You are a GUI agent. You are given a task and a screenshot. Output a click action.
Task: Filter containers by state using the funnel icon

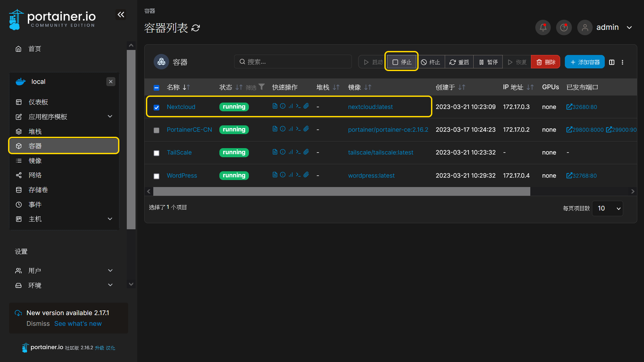(x=262, y=87)
